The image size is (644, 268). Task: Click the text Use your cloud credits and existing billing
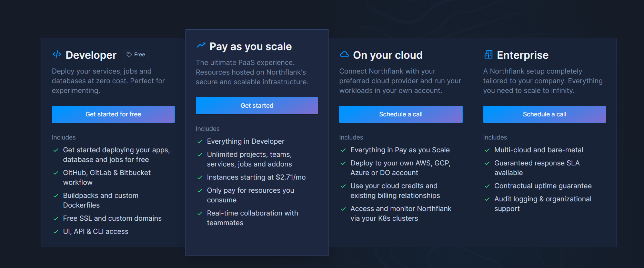tap(395, 191)
